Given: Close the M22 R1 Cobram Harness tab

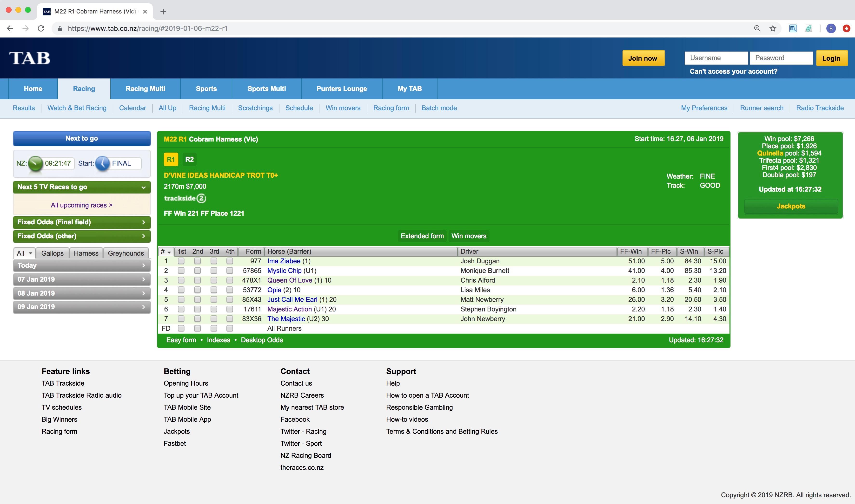Looking at the screenshot, I should [x=145, y=12].
